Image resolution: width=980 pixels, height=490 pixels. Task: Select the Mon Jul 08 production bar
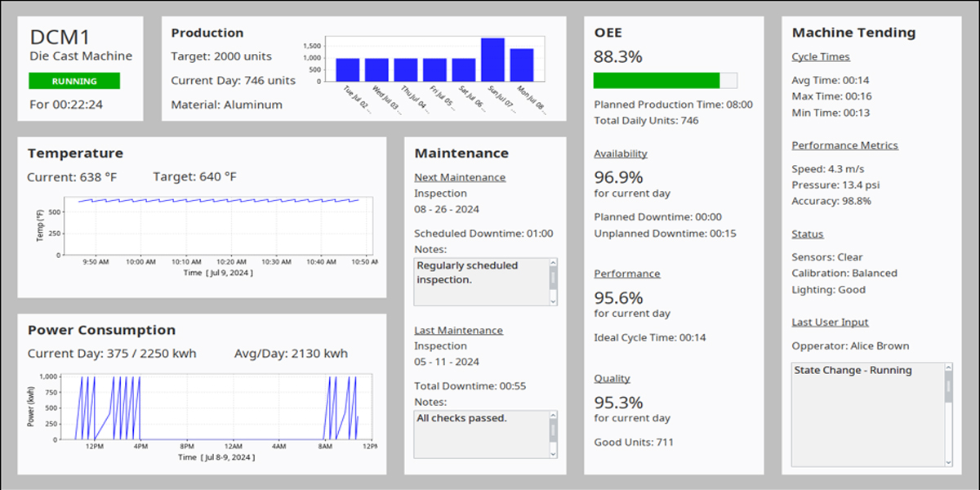(x=522, y=65)
